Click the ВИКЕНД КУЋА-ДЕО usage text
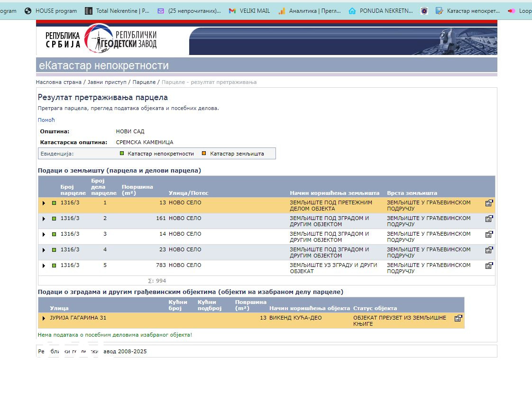The height and width of the screenshot is (404, 532). 295,318
